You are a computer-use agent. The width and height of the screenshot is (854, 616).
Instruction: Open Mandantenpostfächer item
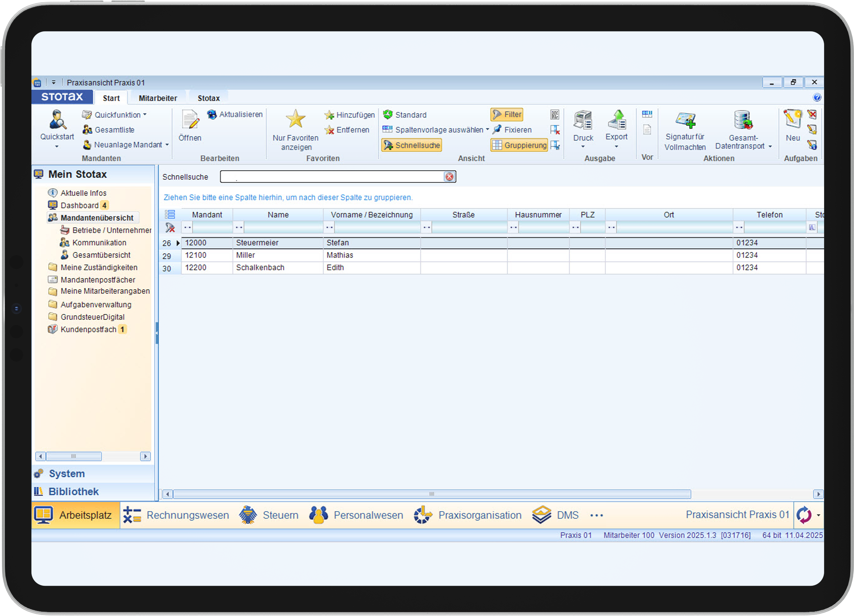[x=91, y=280]
